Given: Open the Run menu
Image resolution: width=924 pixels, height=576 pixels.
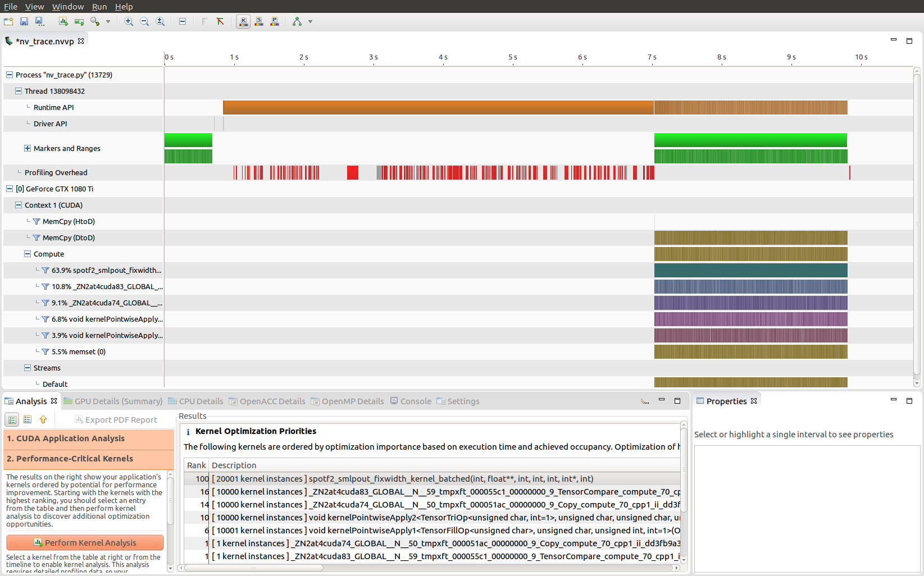Looking at the screenshot, I should coord(99,6).
